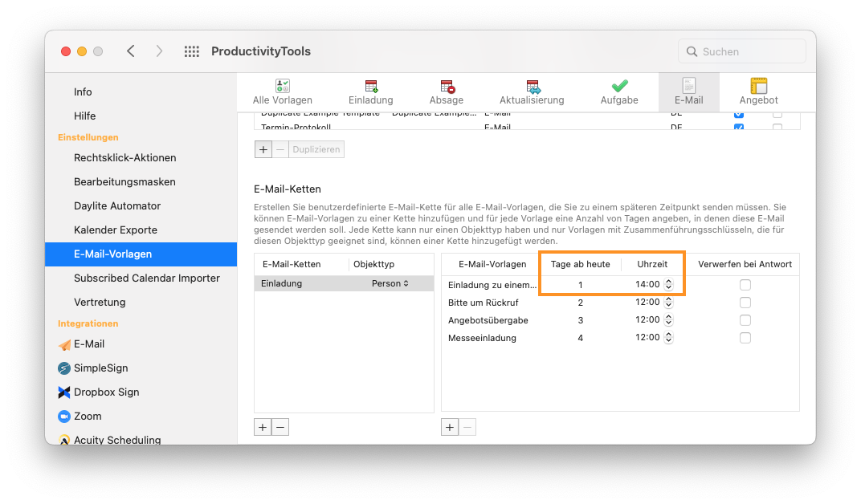Open the Alle Vorlagen tab icon

coord(282,86)
